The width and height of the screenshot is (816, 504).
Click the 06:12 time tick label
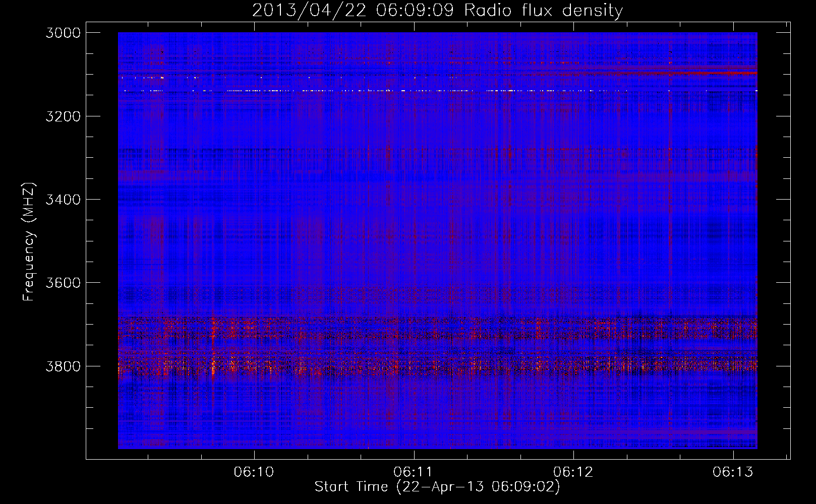click(573, 472)
